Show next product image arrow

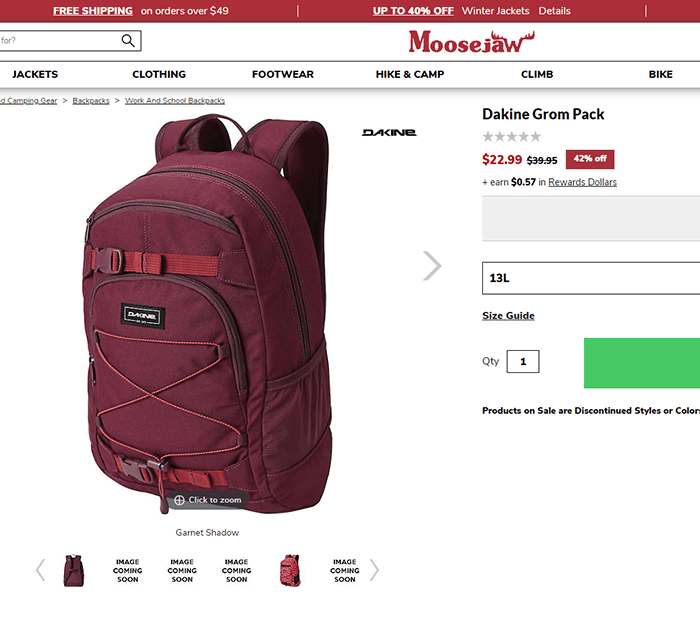pos(432,266)
